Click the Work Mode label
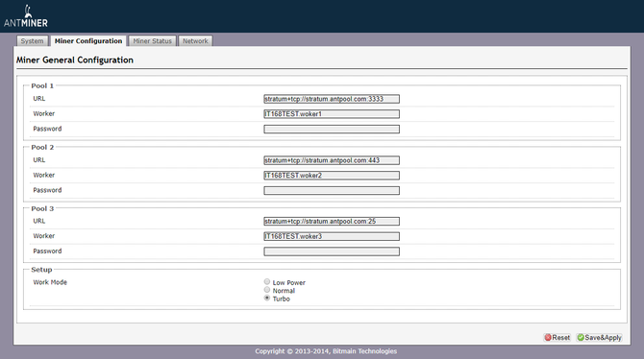Viewport: 644px width, 359px height. [x=50, y=282]
